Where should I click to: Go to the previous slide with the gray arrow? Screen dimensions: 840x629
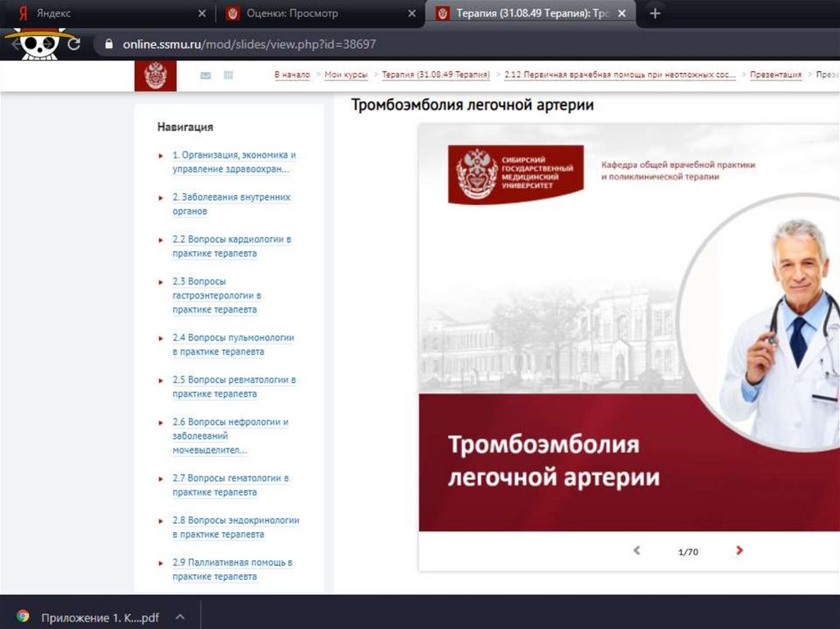[637, 550]
